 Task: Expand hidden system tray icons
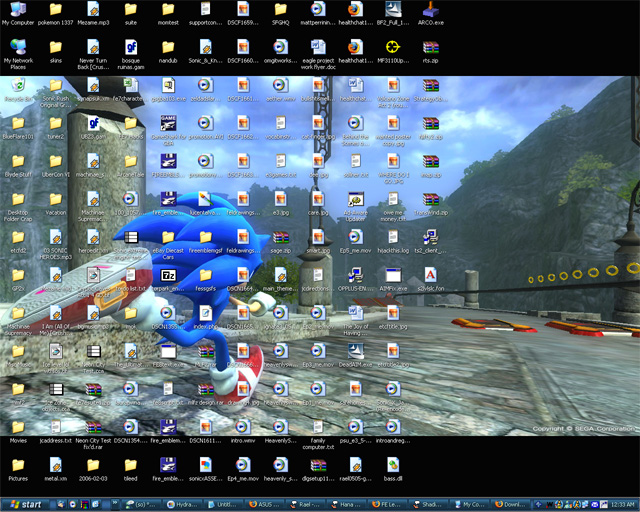539,504
